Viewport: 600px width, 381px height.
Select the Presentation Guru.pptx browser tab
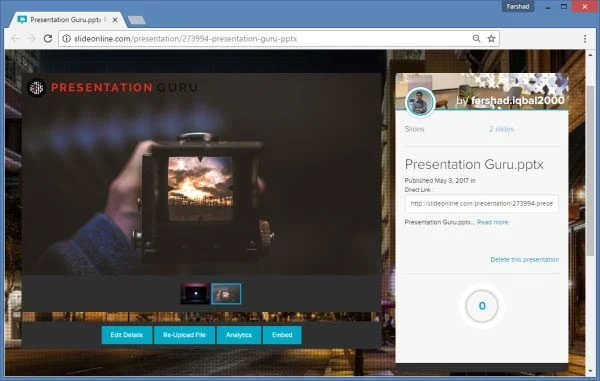65,20
